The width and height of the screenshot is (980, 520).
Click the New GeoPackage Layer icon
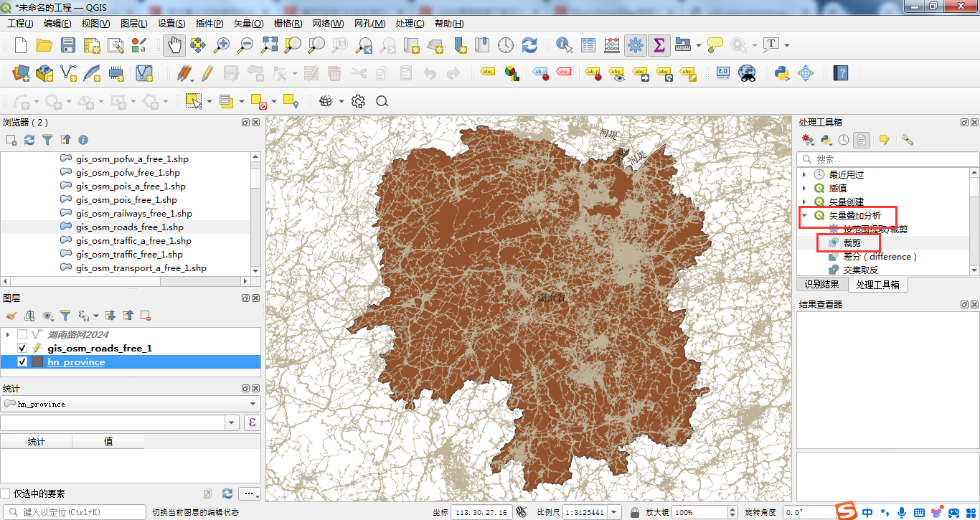pyautogui.click(x=44, y=73)
